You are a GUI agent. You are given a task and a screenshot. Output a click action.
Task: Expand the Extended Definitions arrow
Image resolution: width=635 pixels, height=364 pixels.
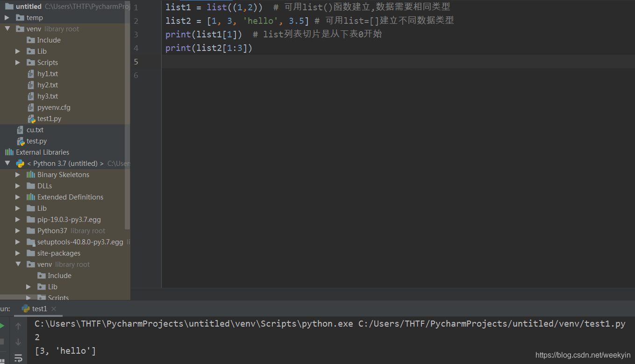pos(18,197)
